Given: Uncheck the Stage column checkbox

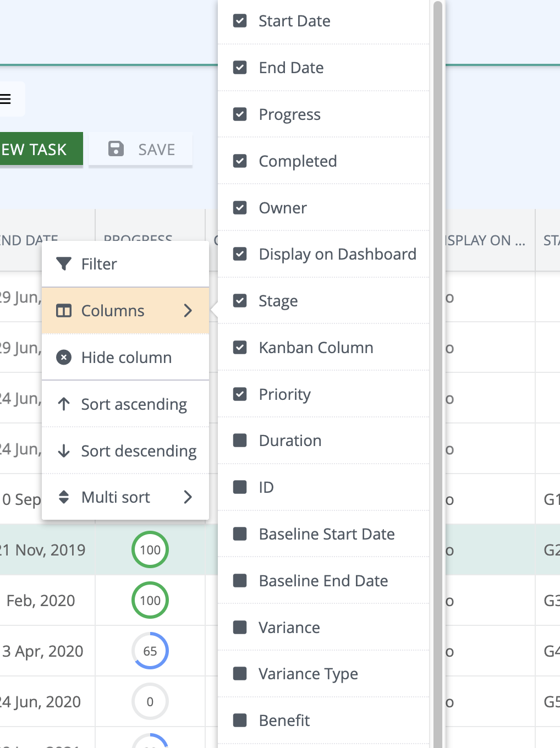Looking at the screenshot, I should pos(240,301).
